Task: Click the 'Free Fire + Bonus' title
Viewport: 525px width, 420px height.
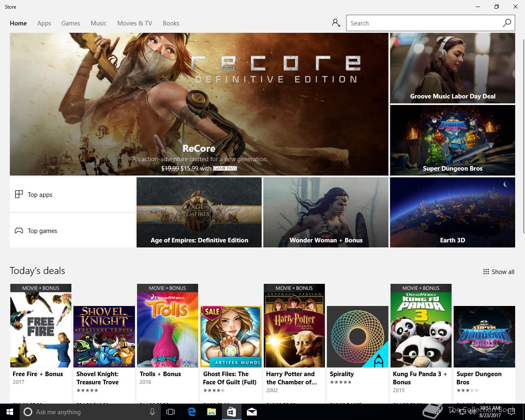Action: pos(38,374)
